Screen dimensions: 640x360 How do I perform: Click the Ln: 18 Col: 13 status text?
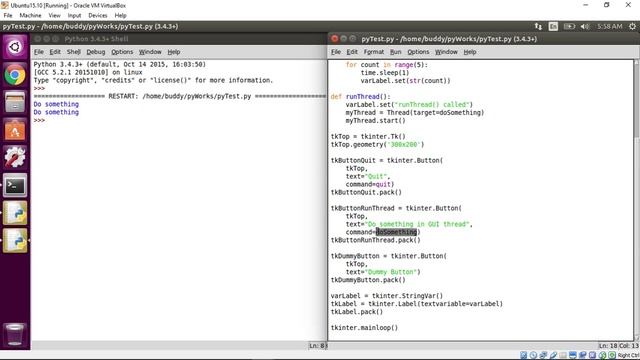[618, 346]
